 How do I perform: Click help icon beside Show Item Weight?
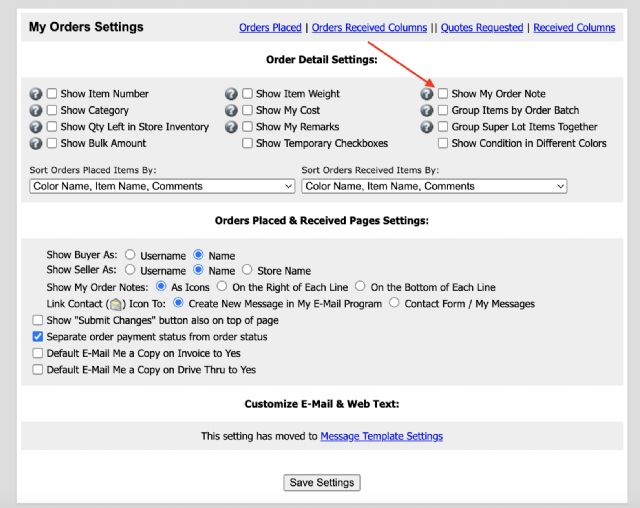point(232,94)
